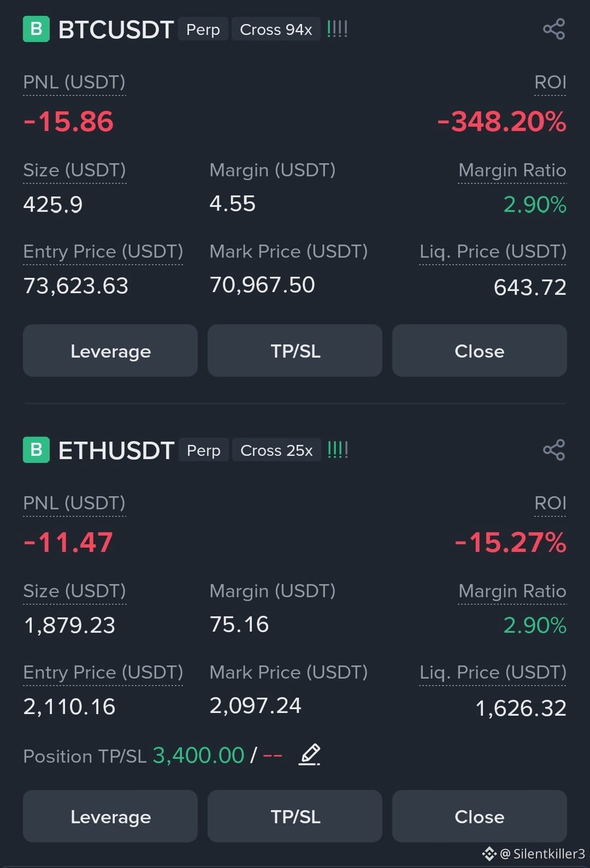
Task: Open the ETHUSDT pair title
Action: 116,450
